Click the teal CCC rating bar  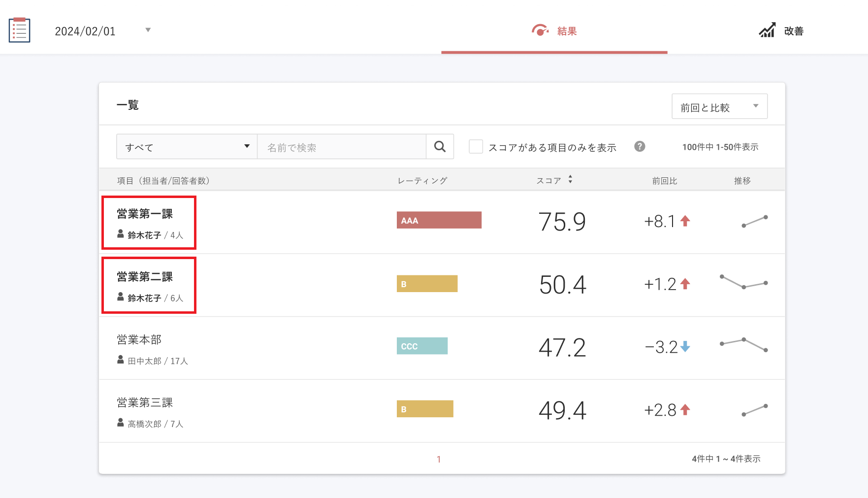[422, 346]
